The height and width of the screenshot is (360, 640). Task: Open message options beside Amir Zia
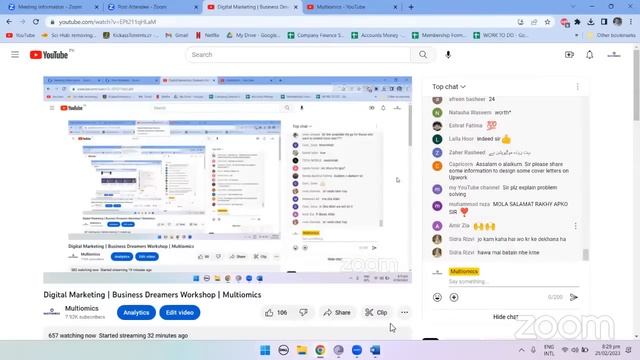point(576,226)
